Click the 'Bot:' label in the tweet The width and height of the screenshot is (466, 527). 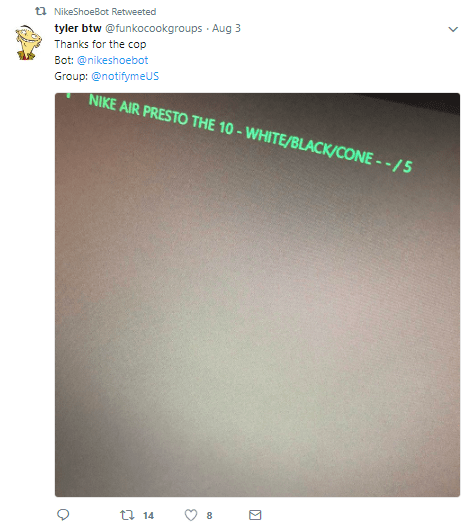(x=64, y=60)
